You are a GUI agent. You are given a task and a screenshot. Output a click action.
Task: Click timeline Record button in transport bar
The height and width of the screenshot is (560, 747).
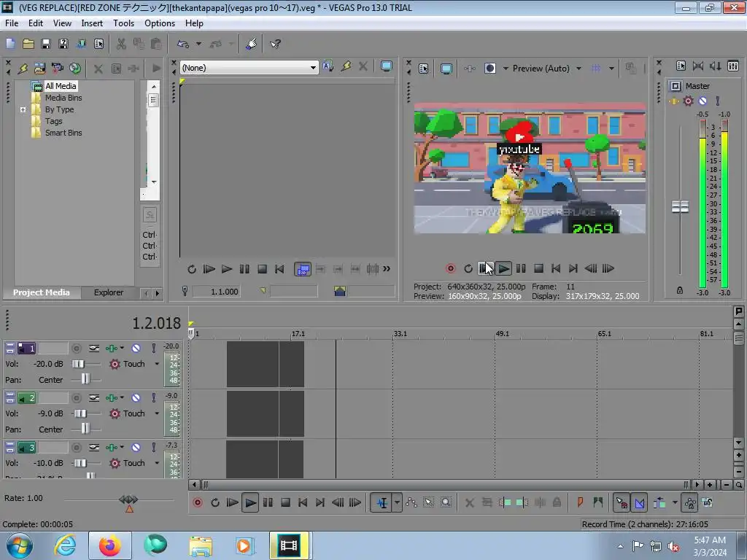click(198, 503)
